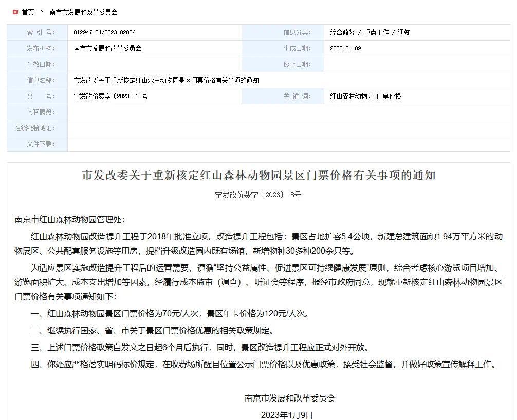Click the keyword 门票价格

tap(389, 96)
